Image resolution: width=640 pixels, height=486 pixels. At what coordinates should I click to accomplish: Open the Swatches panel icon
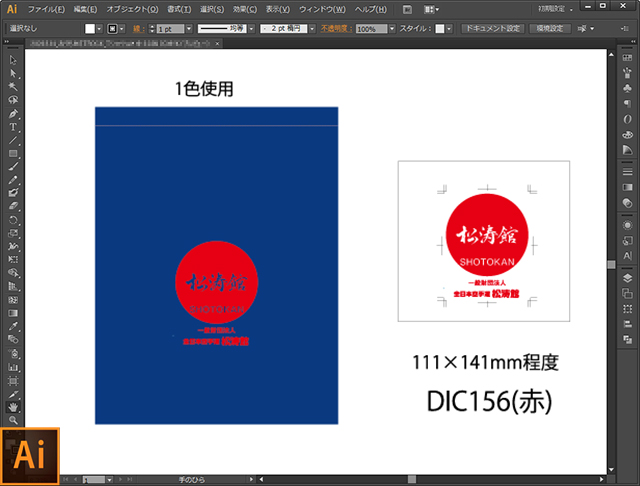(x=627, y=58)
